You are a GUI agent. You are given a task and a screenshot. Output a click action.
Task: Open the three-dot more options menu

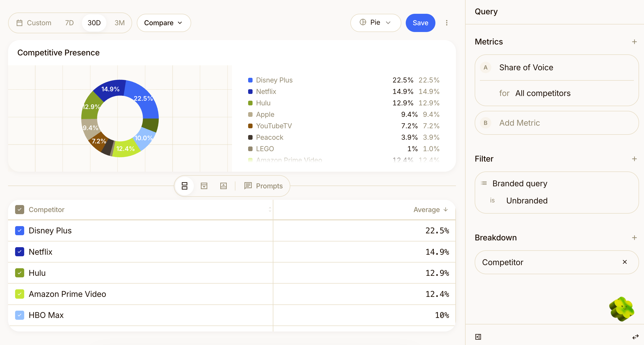(x=447, y=23)
